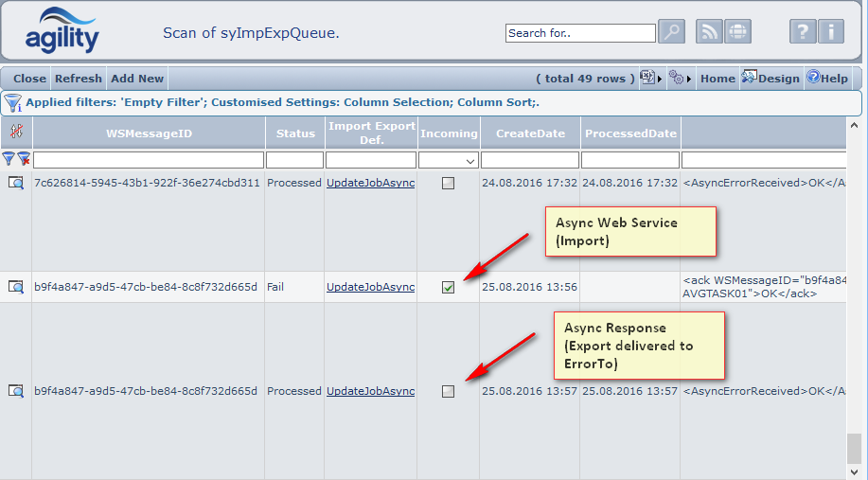
Task: Toggle Incoming checkbox on 25.08.2016 13:57 row
Action: click(x=448, y=391)
